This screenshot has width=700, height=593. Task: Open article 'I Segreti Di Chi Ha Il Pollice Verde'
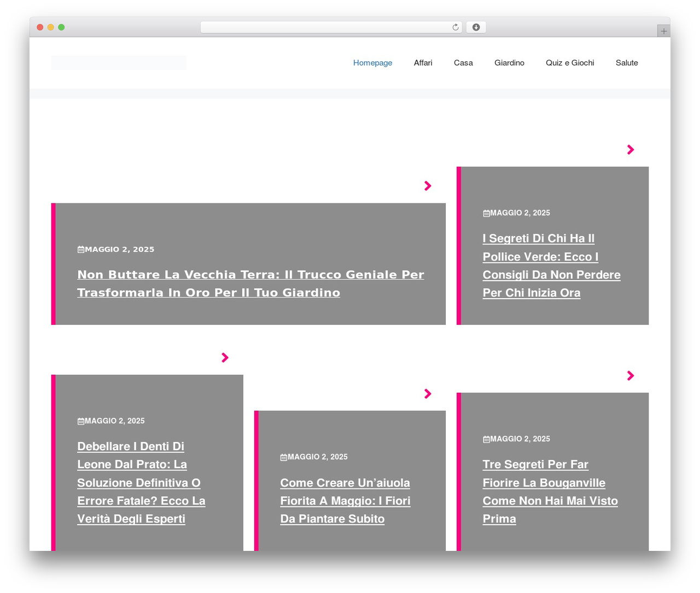click(551, 265)
